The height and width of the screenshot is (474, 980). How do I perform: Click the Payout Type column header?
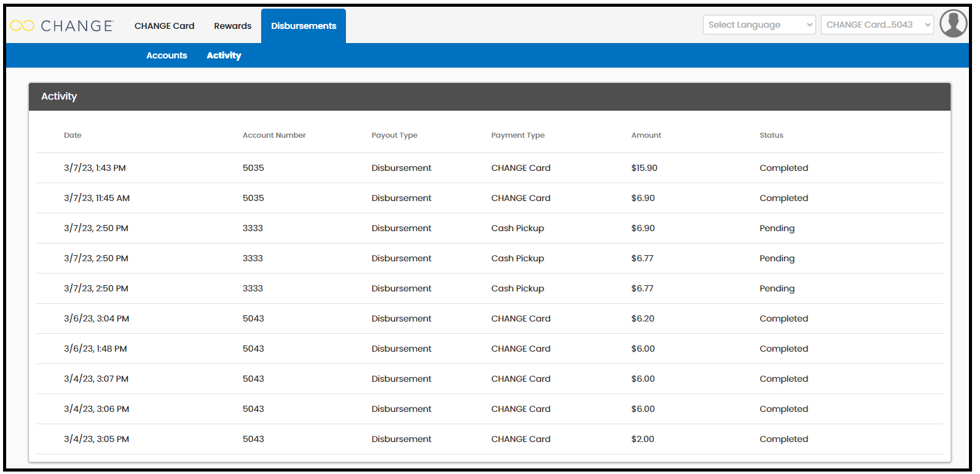click(394, 135)
